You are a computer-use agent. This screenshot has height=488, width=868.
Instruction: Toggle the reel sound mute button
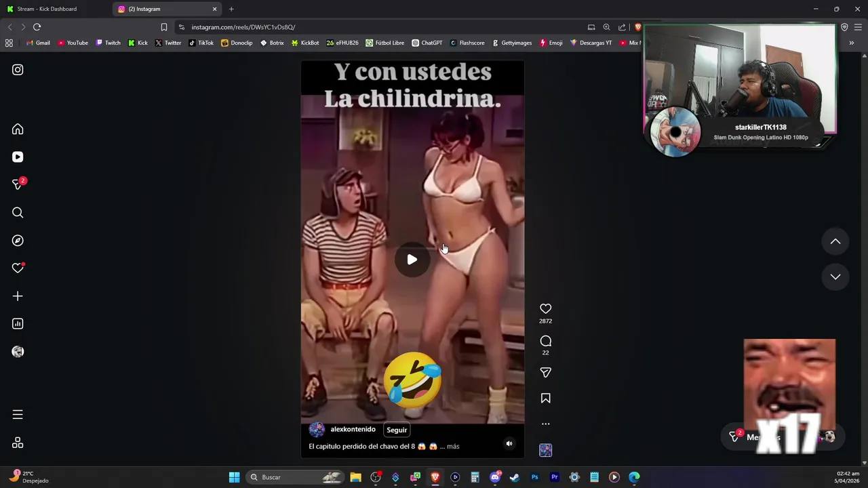click(x=509, y=444)
